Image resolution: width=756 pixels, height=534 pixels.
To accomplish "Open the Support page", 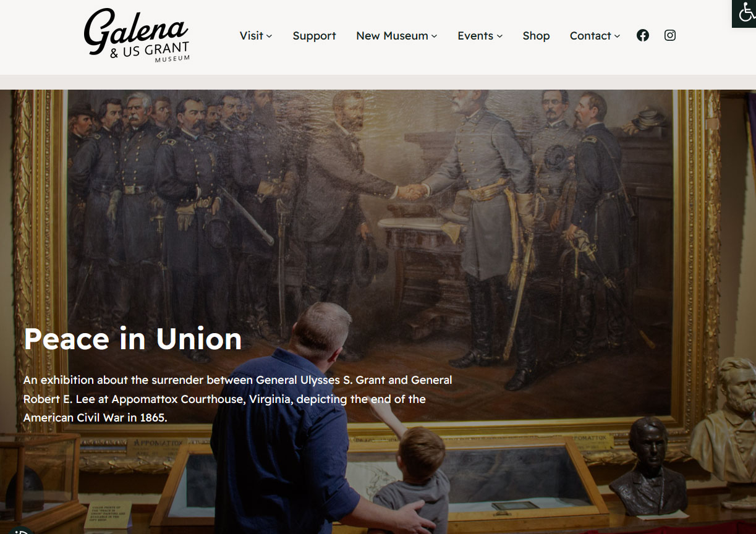I will pos(314,36).
